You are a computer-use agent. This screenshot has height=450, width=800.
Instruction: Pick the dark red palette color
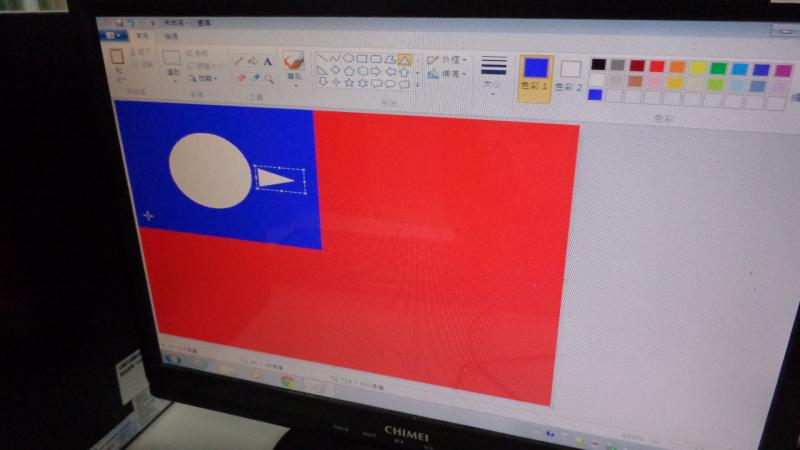tap(637, 65)
